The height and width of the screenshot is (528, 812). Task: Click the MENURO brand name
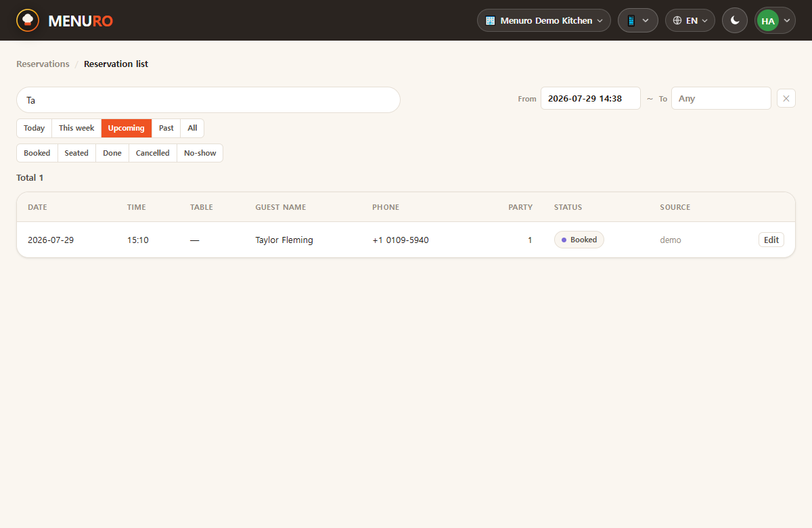pos(81,21)
